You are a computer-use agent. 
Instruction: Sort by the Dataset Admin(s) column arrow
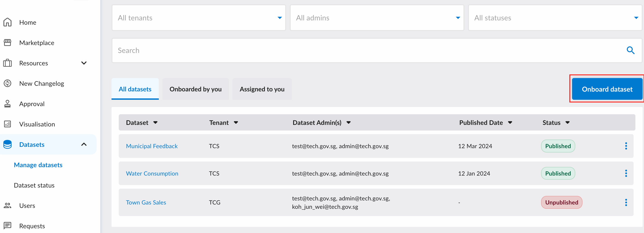[349, 123]
